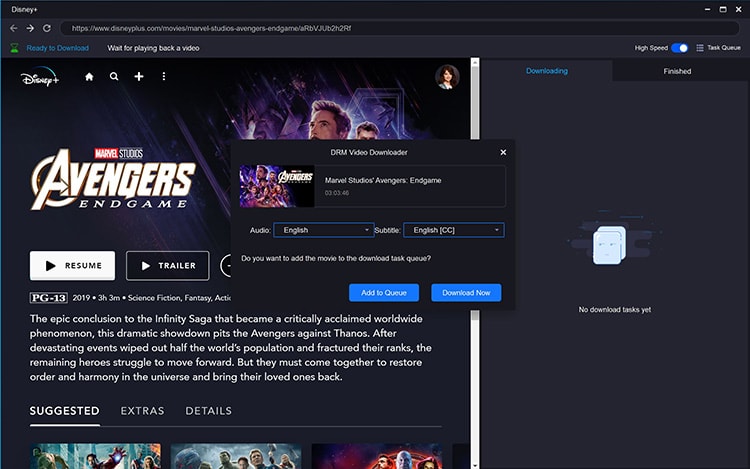
Task: Click the Avengers Endgame title logo
Action: 113,179
